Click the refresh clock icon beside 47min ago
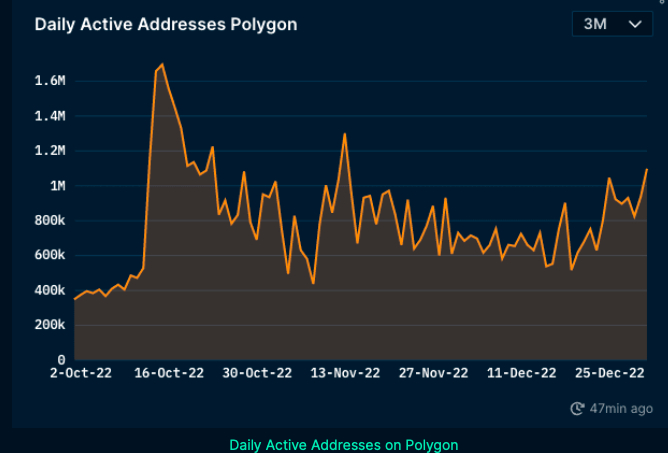The height and width of the screenshot is (453, 668). (577, 408)
